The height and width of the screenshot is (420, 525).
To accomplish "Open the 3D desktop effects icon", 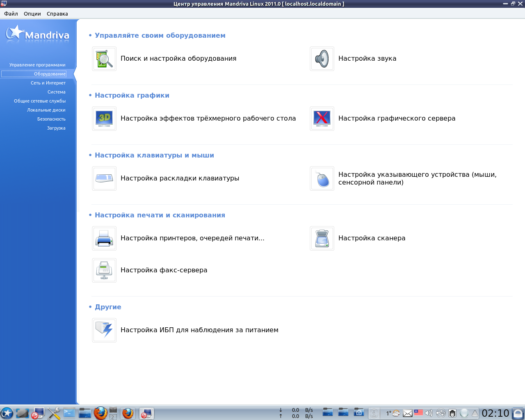I will coord(104,119).
